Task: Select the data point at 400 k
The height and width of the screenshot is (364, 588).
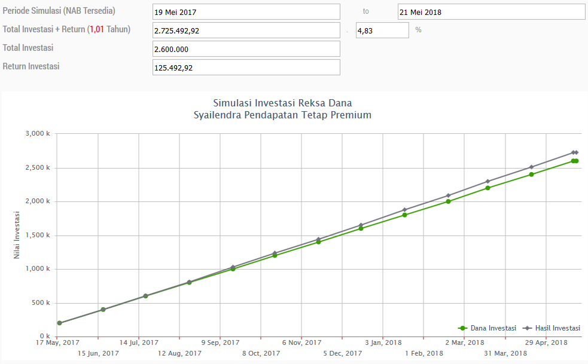Action: tap(103, 310)
